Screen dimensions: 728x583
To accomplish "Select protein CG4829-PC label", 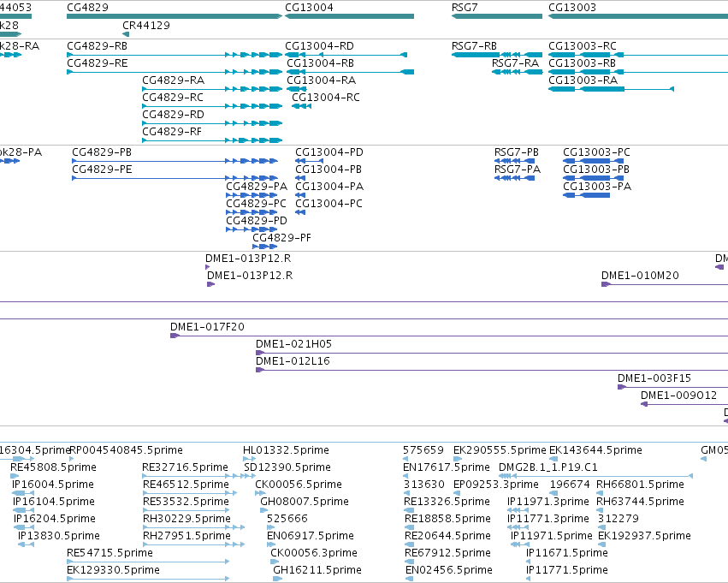I will (257, 204).
